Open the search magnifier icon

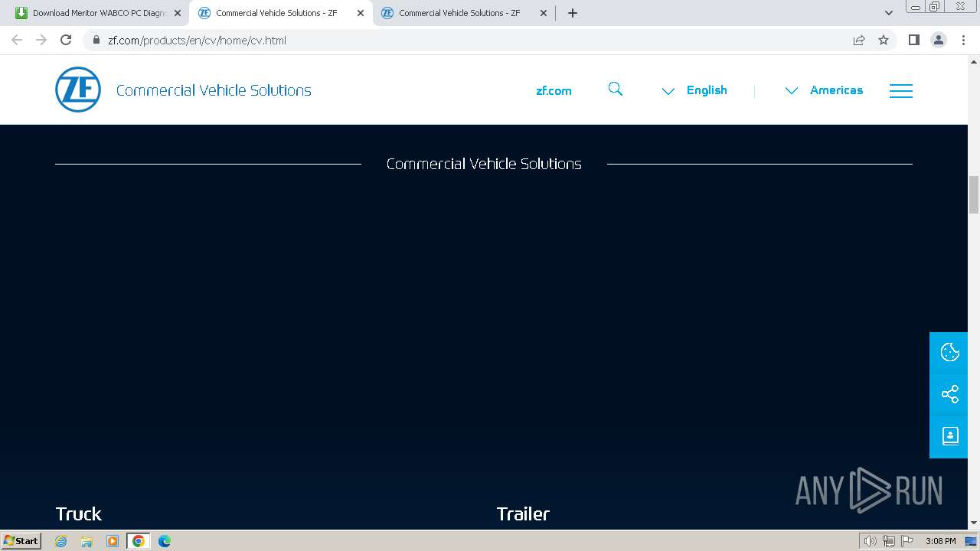click(x=616, y=90)
